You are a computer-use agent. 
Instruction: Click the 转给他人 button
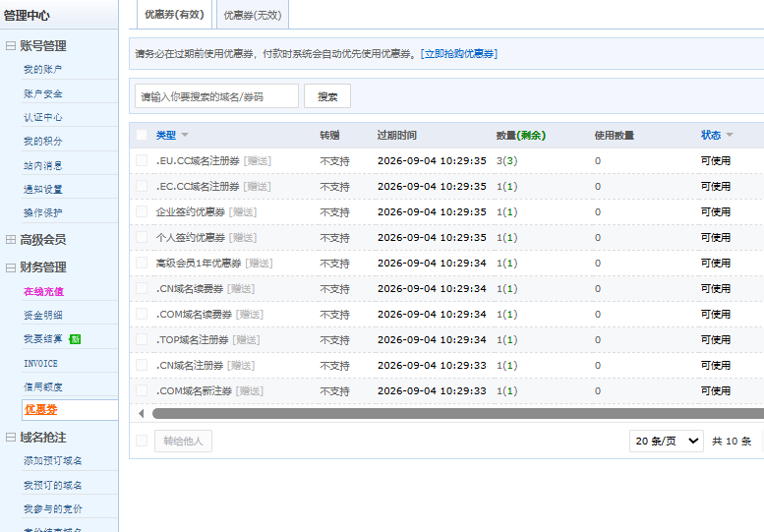click(183, 441)
